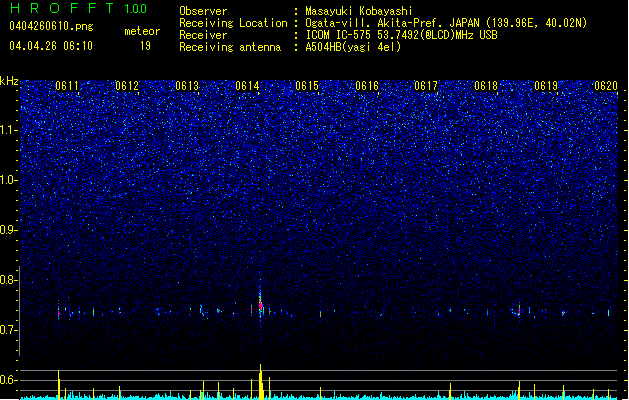Click the tallest yellow power spike at 0614
The image size is (629, 400).
point(261,382)
